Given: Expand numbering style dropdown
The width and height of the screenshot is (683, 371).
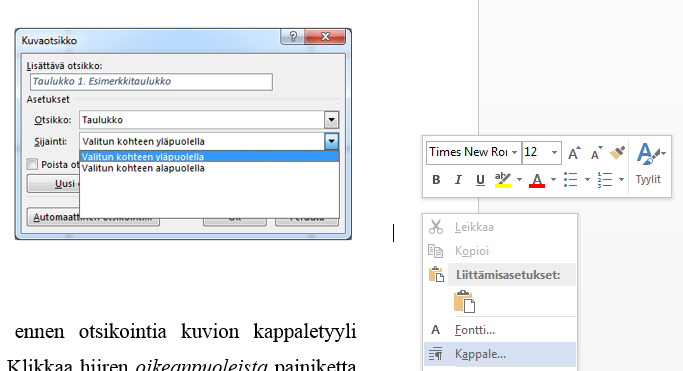Looking at the screenshot, I should tap(622, 179).
